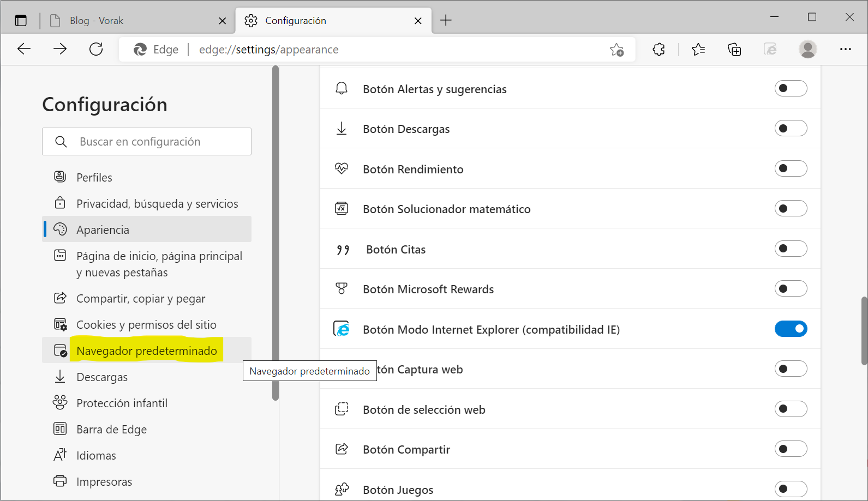
Task: Go to Cookies y permisos del sitio
Action: point(147,324)
